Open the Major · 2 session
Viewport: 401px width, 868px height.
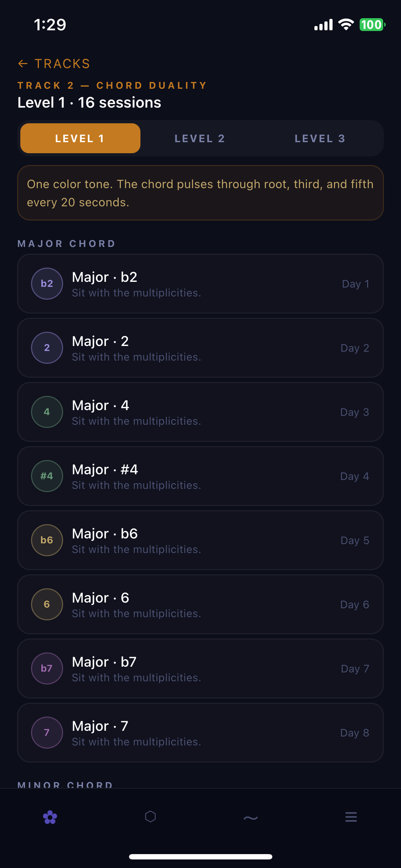[200, 348]
